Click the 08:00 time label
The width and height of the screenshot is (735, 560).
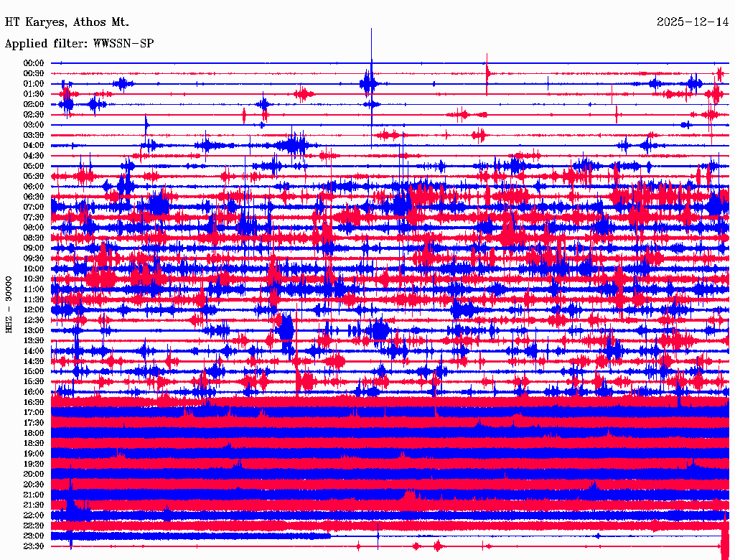(x=34, y=228)
